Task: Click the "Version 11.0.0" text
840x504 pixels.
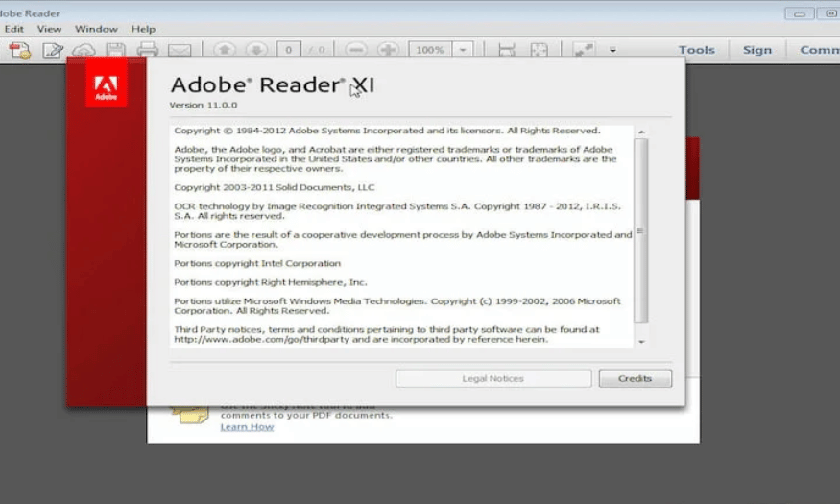Action: pos(204,105)
